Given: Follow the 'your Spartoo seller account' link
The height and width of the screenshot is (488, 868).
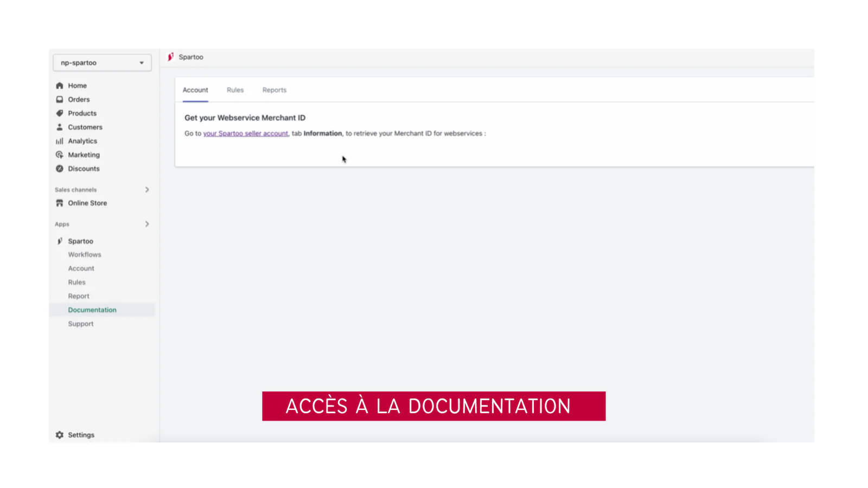Looking at the screenshot, I should coord(246,133).
